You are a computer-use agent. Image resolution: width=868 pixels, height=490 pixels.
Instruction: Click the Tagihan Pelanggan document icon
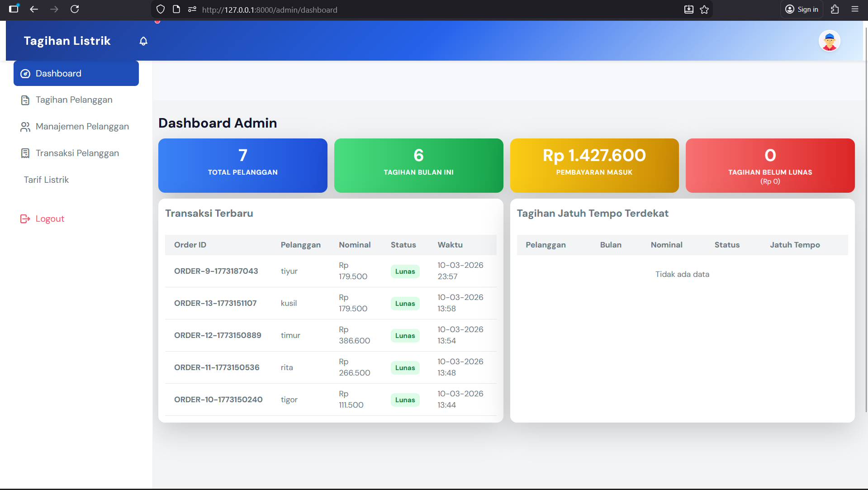[x=25, y=100]
